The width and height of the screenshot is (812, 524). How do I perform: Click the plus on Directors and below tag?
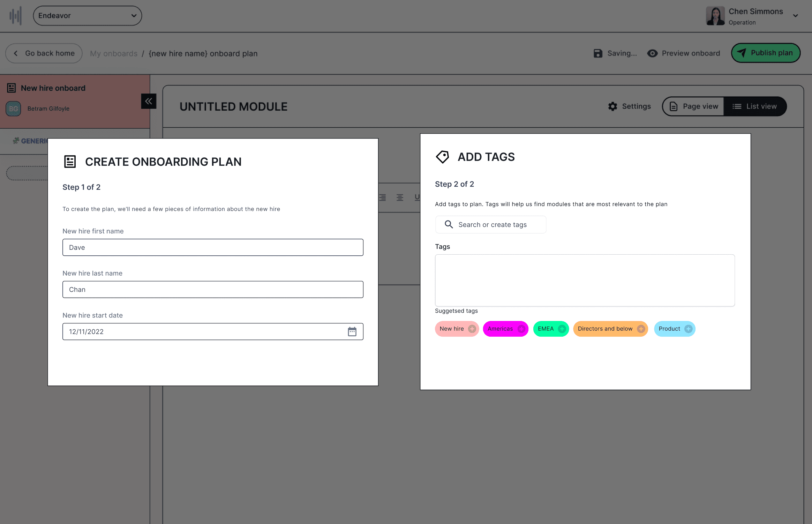pos(641,329)
